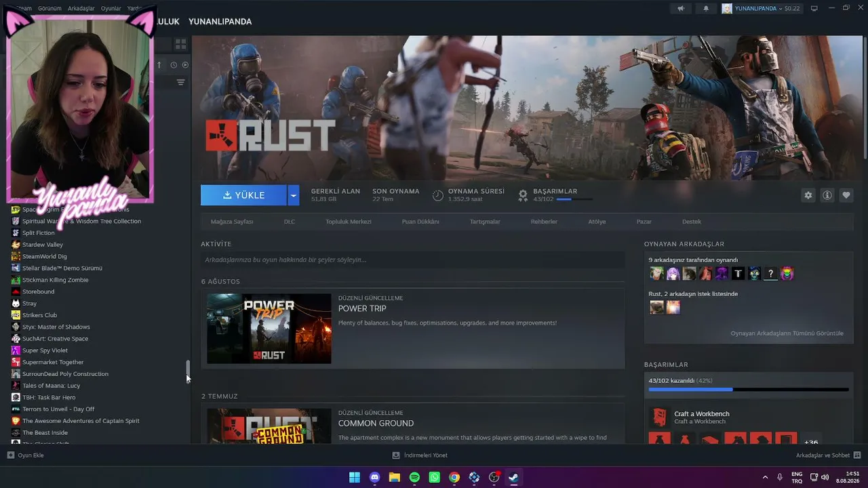
Task: Switch library to grid view icon
Action: pos(180,44)
